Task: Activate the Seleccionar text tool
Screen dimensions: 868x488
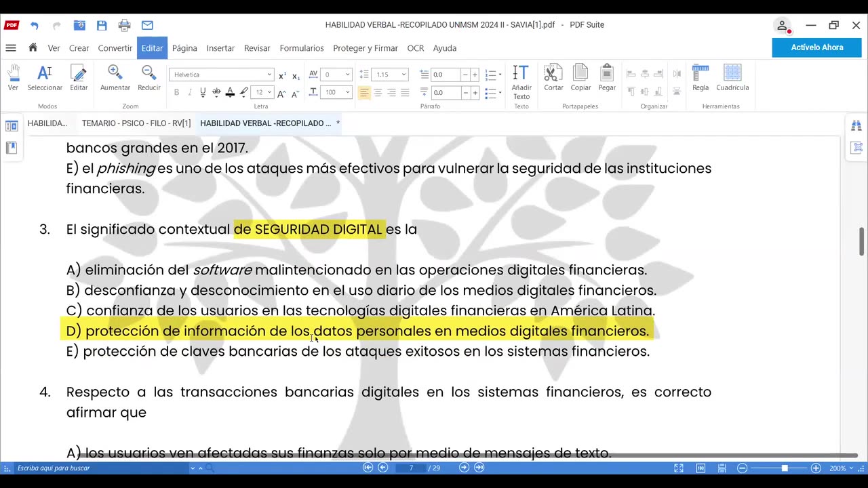Action: [x=45, y=78]
